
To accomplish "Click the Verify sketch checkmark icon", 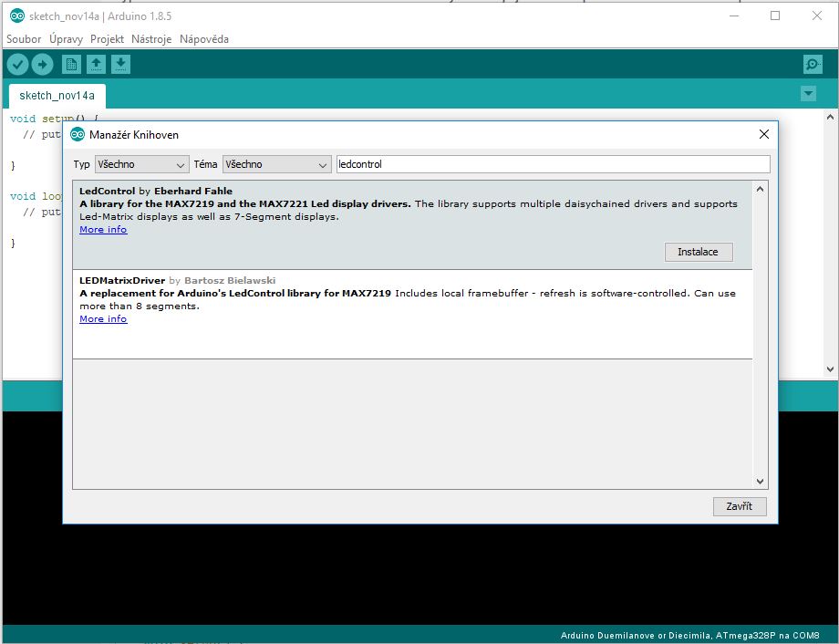I will pos(17,64).
